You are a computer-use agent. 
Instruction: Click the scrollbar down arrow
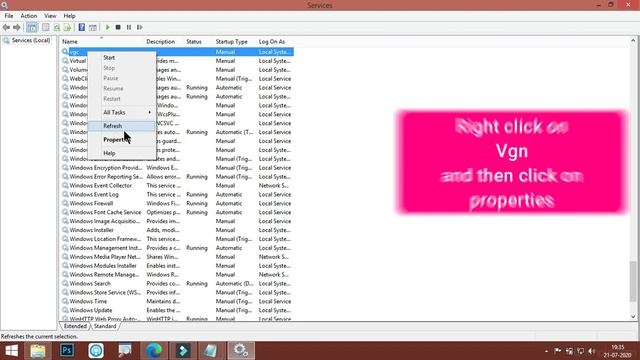pos(633,316)
